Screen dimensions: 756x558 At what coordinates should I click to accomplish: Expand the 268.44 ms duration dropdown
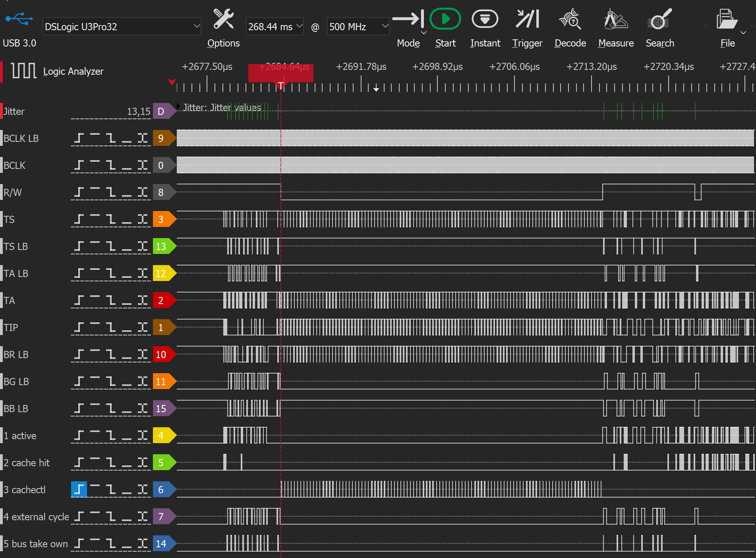pyautogui.click(x=275, y=27)
